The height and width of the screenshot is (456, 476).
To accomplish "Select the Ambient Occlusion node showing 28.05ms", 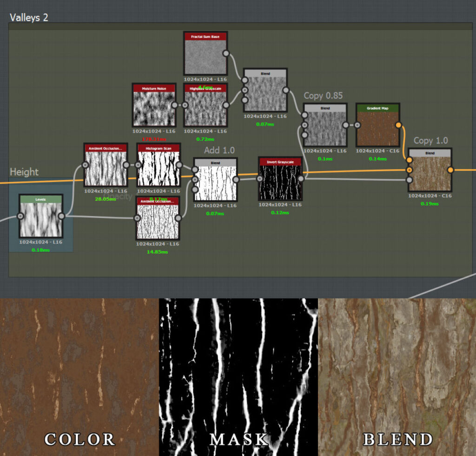I will (106, 165).
